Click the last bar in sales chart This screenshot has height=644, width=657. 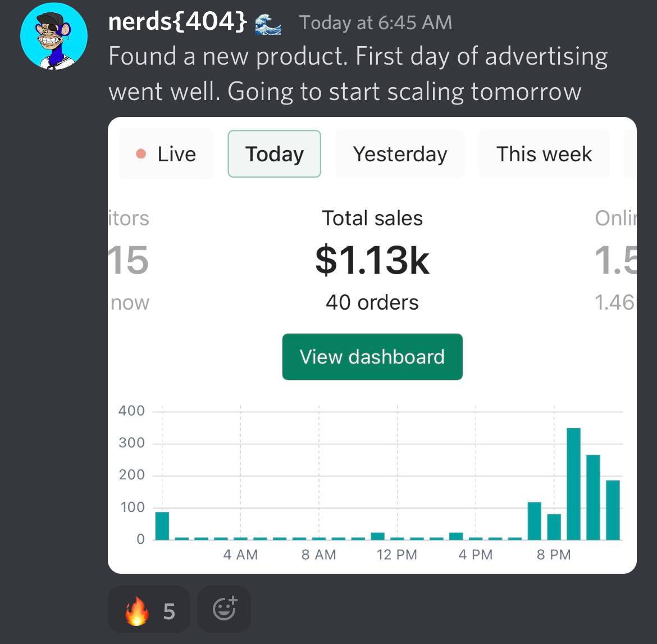(x=613, y=510)
